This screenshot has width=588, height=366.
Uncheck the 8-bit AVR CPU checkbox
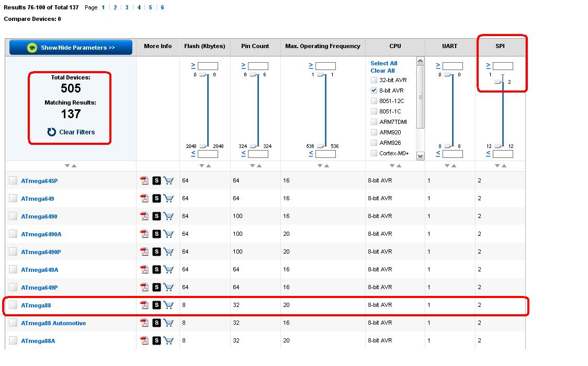(x=374, y=90)
